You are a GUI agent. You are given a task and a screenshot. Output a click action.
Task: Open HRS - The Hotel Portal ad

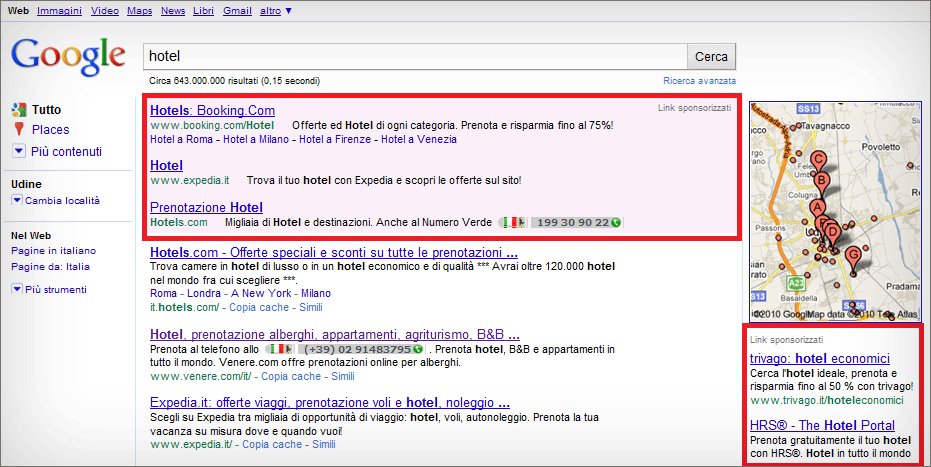(822, 425)
